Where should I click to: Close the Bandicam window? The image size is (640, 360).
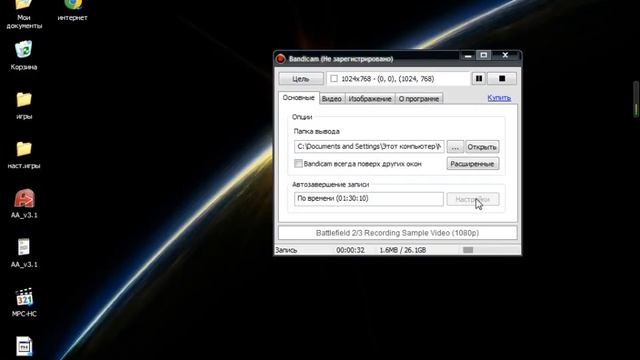tap(505, 55)
